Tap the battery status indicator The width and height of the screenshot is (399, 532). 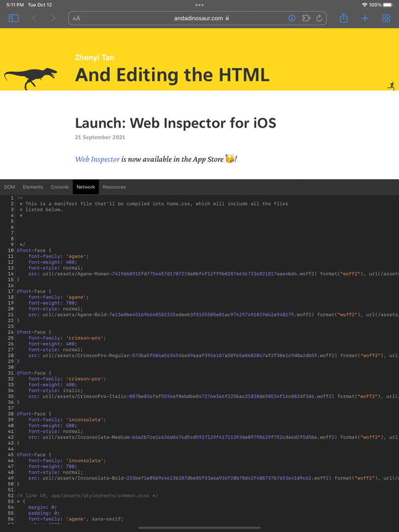point(388,5)
